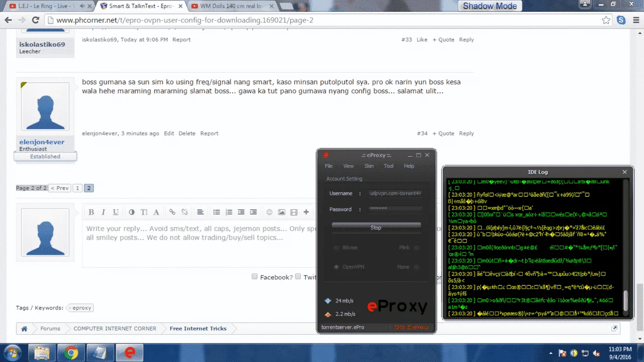Open the Windows Start menu
The height and width of the screenshot is (362, 644).
pos(12,352)
